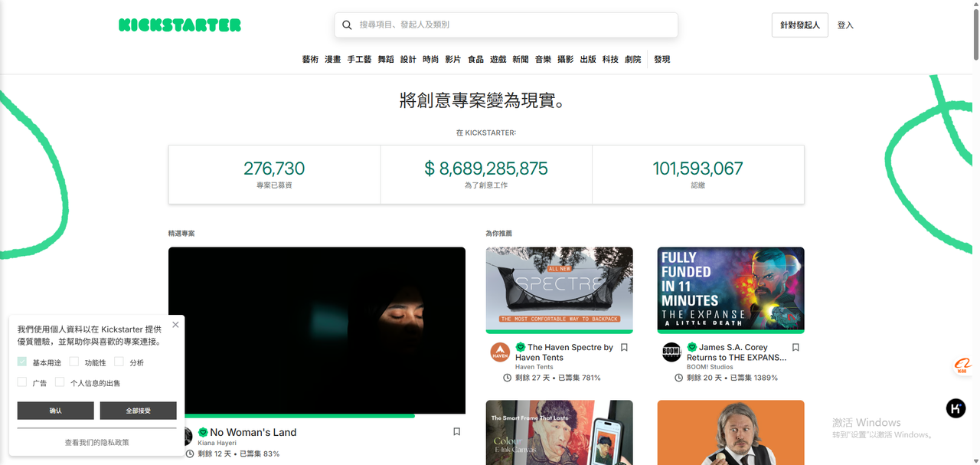This screenshot has height=465, width=980.
Task: Bookmark The Haven Spectre project
Action: (624, 348)
